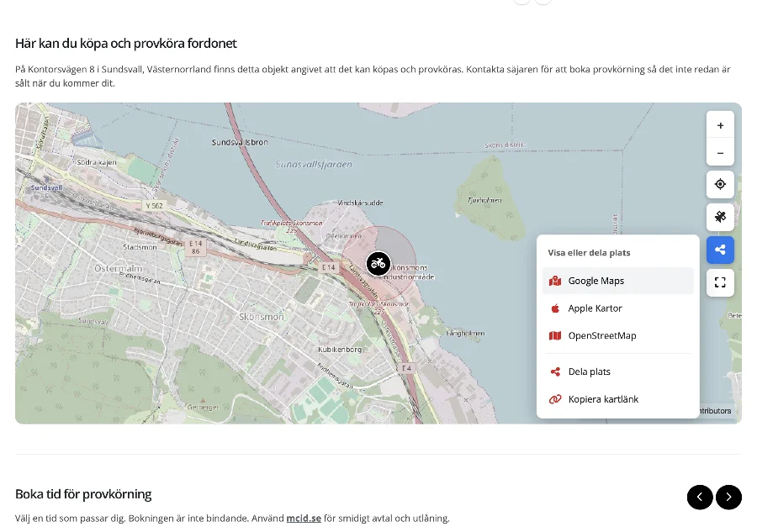
Task: Go to previous booking times arrow
Action: pyautogui.click(x=700, y=497)
